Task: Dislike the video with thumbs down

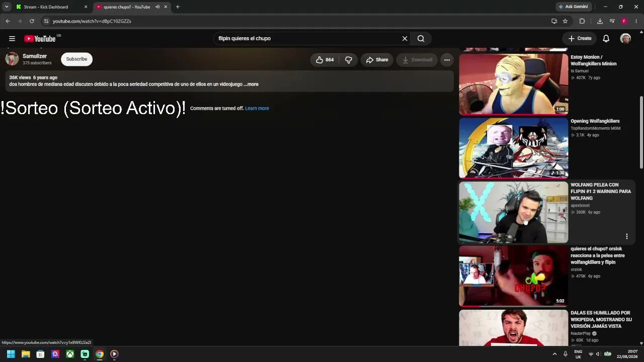Action: [348, 60]
